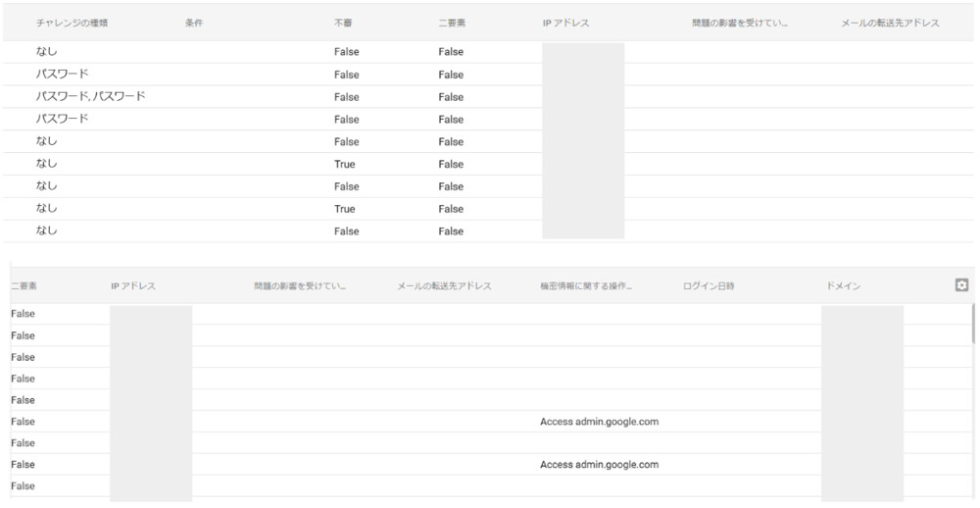Click the lower table vertical scrollbar

tap(973, 324)
